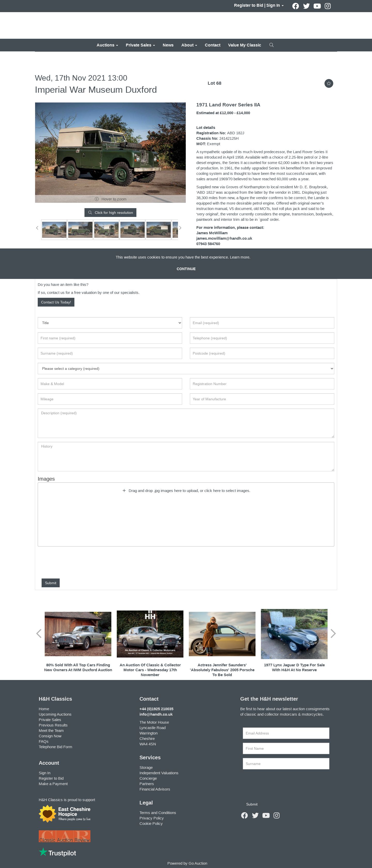Click the search magnifier icon in navigation
This screenshot has width=372, height=868.
point(271,45)
